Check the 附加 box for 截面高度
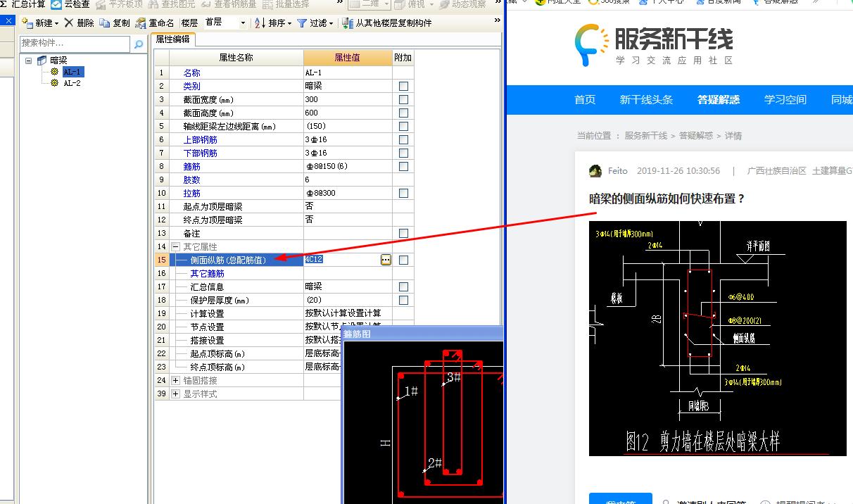 403,113
